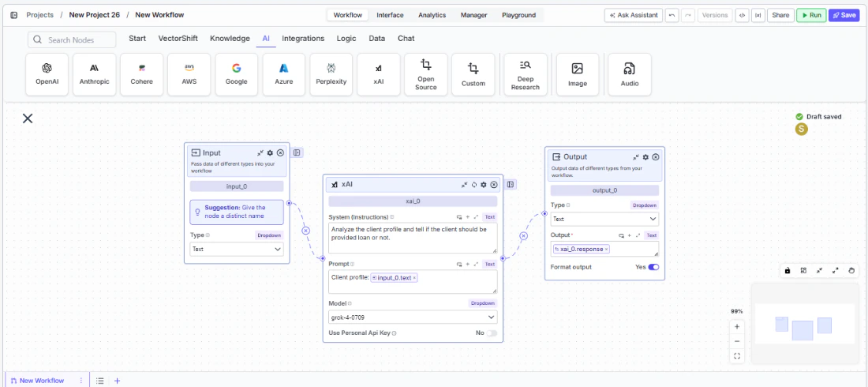
Task: Go to Projects breadcrumb link
Action: 39,15
